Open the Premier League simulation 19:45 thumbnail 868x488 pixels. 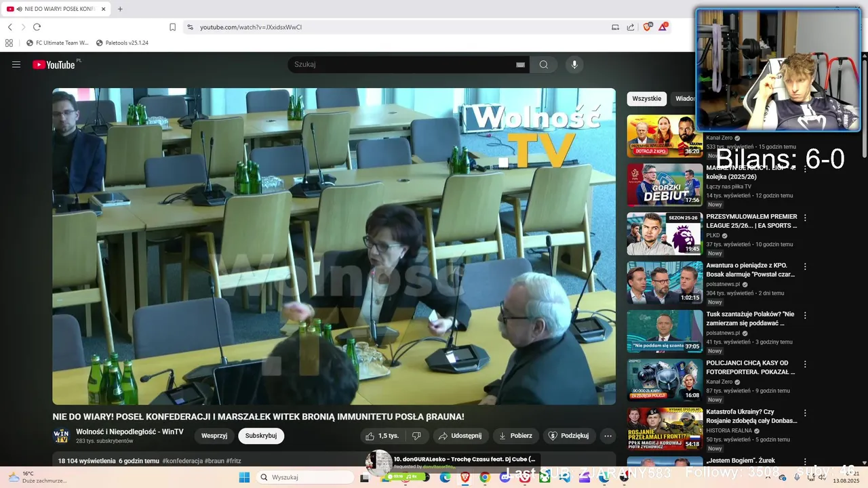pos(665,234)
